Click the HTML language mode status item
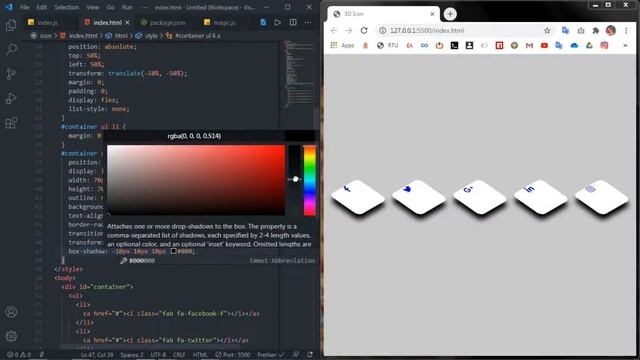Screen dimensions: 640x360 pos(200,355)
